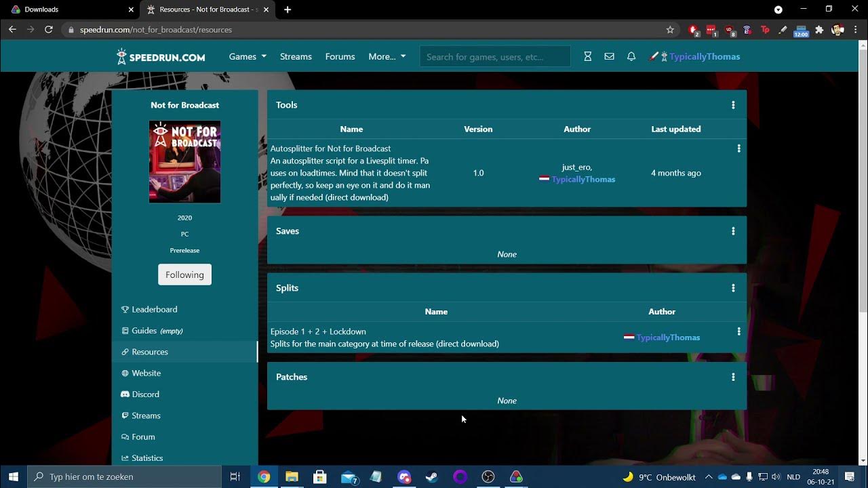The height and width of the screenshot is (488, 868).
Task: Open the weather widget showing 9°C Onbewolkt
Action: [659, 476]
